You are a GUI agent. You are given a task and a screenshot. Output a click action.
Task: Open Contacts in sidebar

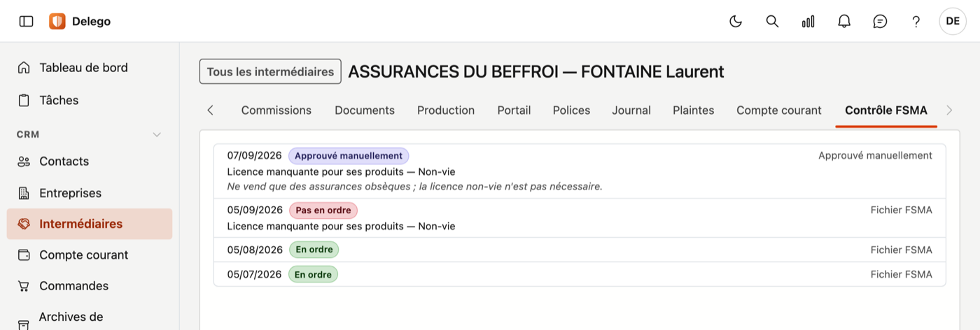[64, 162]
